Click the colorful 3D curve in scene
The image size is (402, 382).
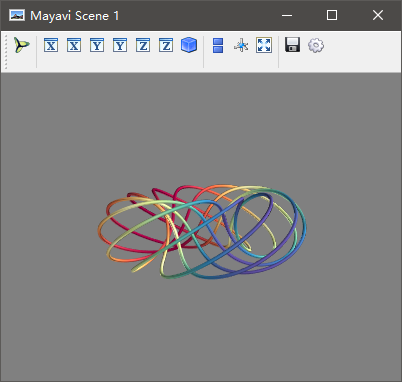click(x=202, y=232)
